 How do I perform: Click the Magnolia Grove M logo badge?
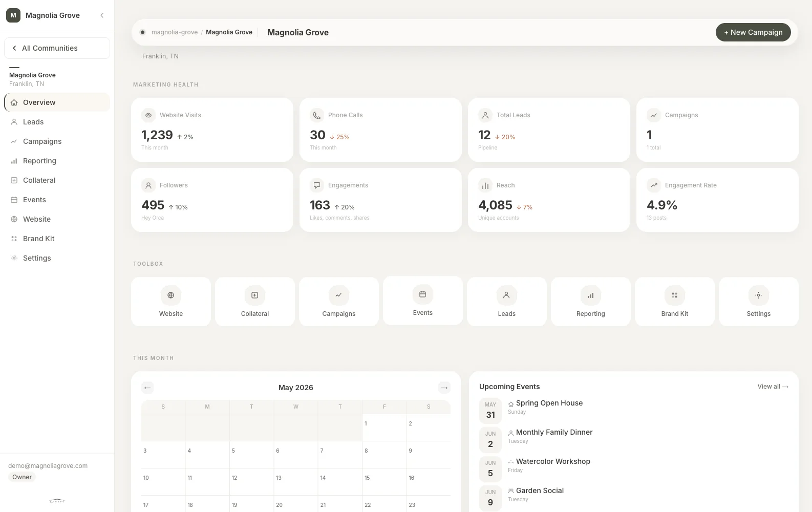(x=13, y=15)
